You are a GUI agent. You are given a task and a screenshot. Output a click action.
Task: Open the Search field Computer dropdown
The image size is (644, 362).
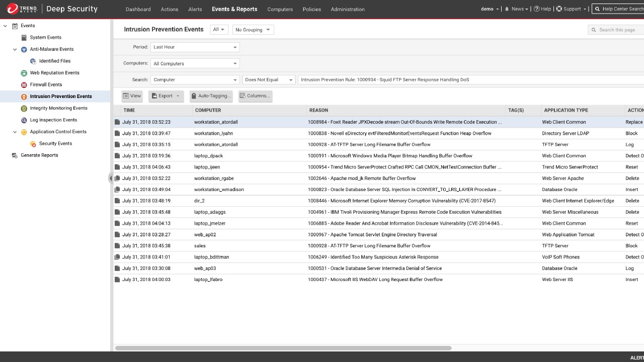[x=195, y=80]
